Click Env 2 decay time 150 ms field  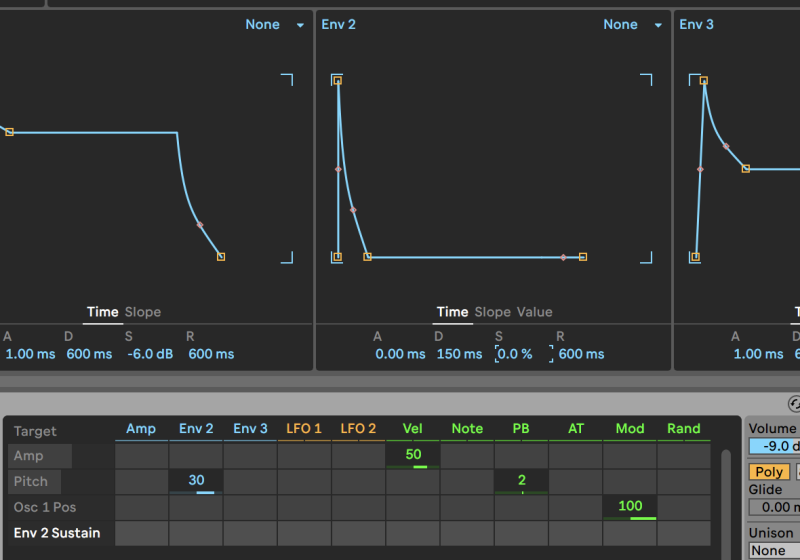[459, 354]
